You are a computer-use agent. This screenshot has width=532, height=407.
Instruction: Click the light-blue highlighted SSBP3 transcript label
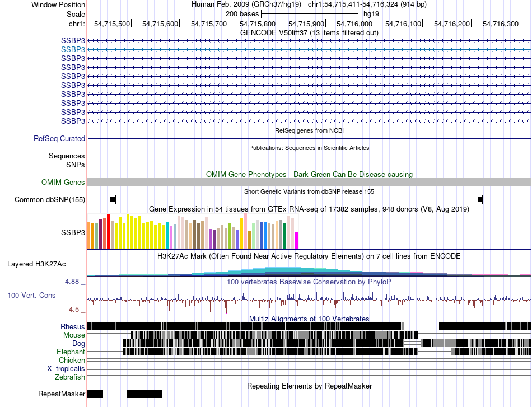[73, 49]
